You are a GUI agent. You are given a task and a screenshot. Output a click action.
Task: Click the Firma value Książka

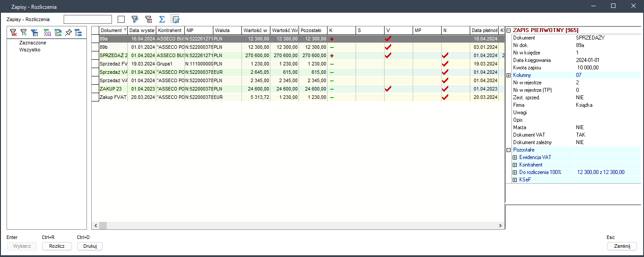tap(584, 105)
